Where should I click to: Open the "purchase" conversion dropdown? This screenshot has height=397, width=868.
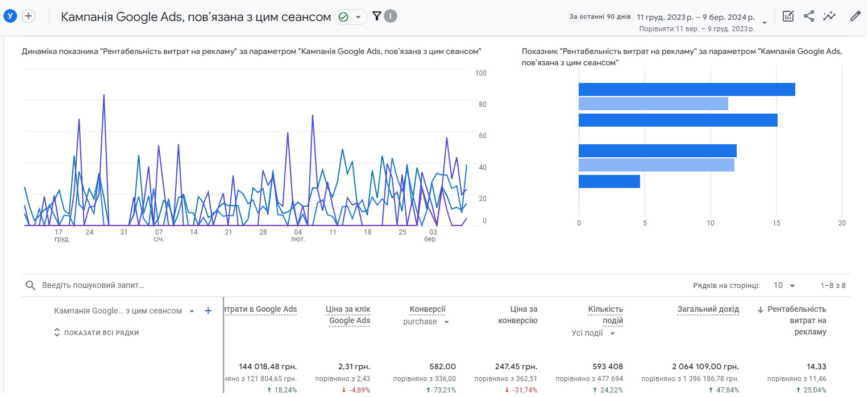pos(426,322)
